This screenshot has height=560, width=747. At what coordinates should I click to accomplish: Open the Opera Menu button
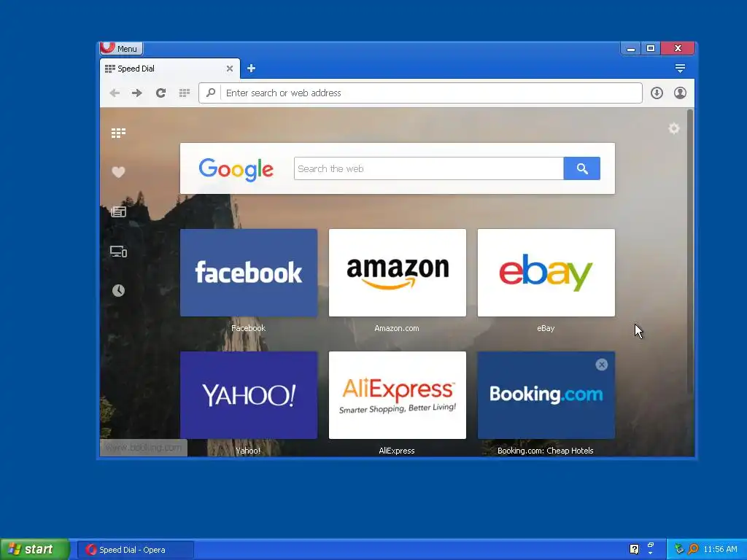[121, 48]
